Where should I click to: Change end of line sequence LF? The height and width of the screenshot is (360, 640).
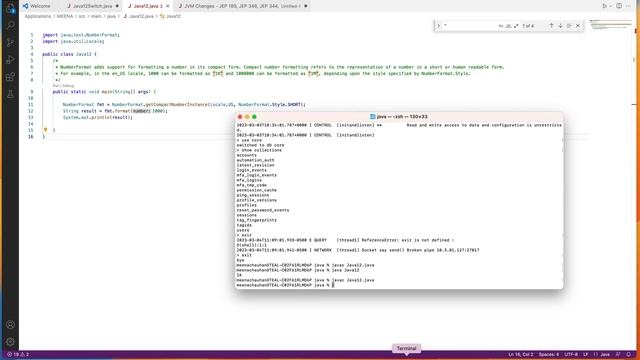tap(585, 354)
